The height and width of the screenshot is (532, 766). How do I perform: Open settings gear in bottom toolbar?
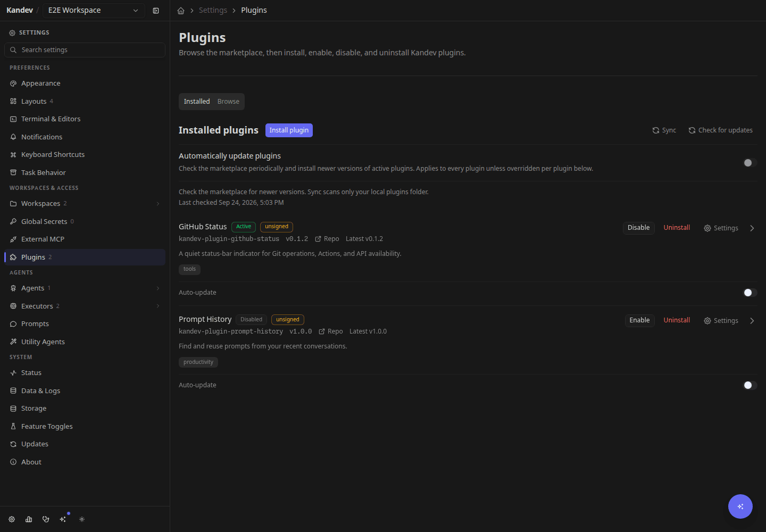point(12,519)
